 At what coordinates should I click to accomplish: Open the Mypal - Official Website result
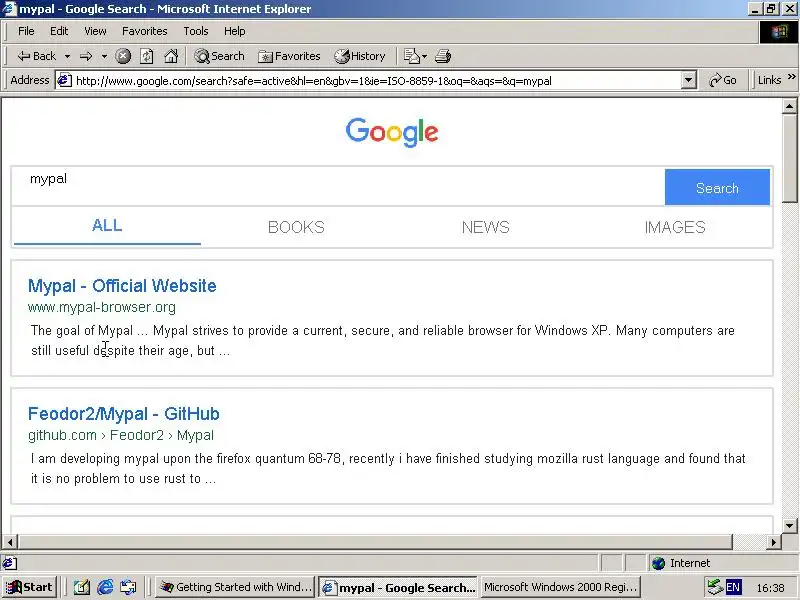(122, 286)
